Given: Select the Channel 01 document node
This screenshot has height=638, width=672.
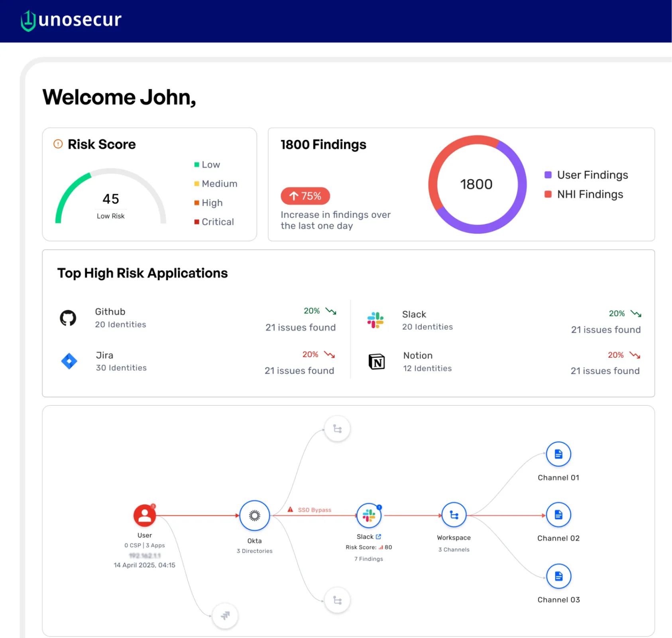Looking at the screenshot, I should pyautogui.click(x=558, y=454).
